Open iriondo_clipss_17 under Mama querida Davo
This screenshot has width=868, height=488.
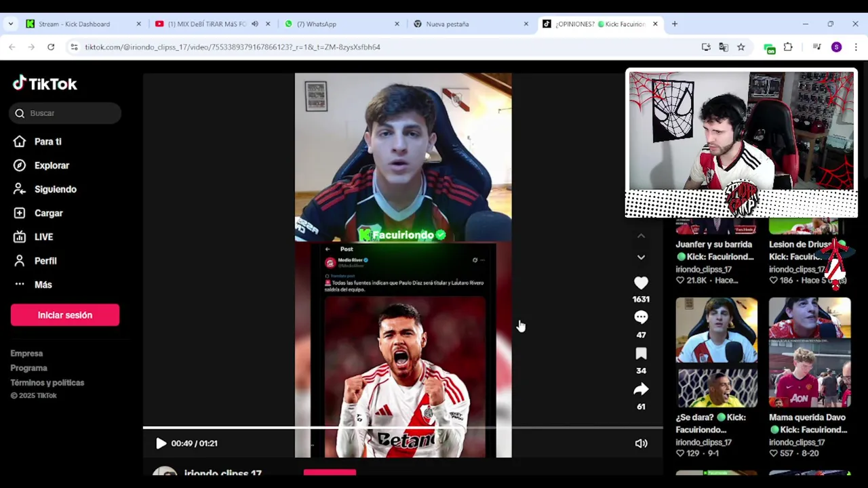[797, 443]
